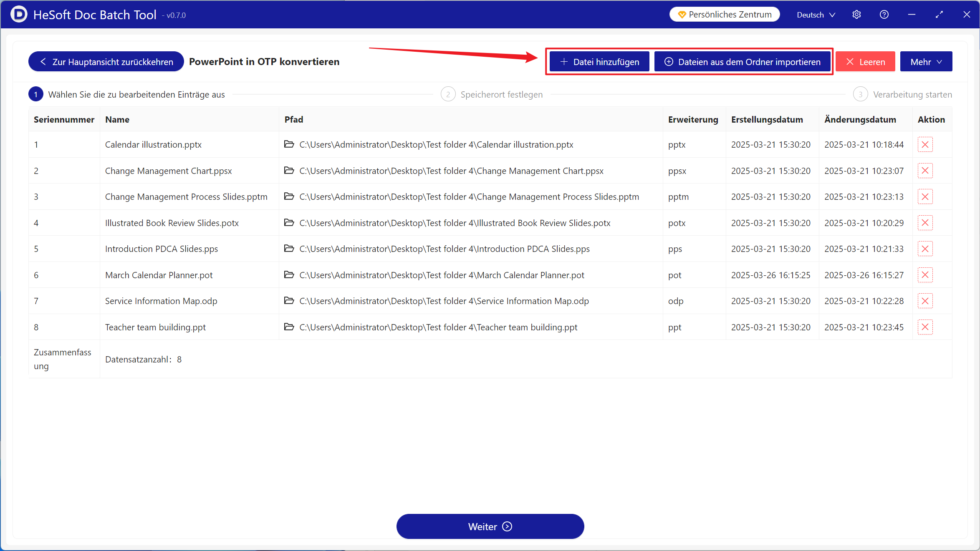Clear the list with Leeren button
980x551 pixels.
click(865, 62)
